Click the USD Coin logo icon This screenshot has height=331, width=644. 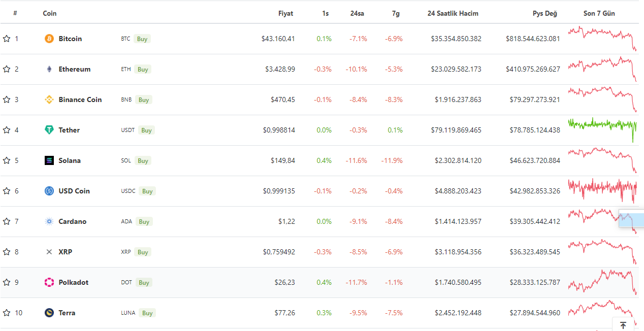tap(49, 191)
